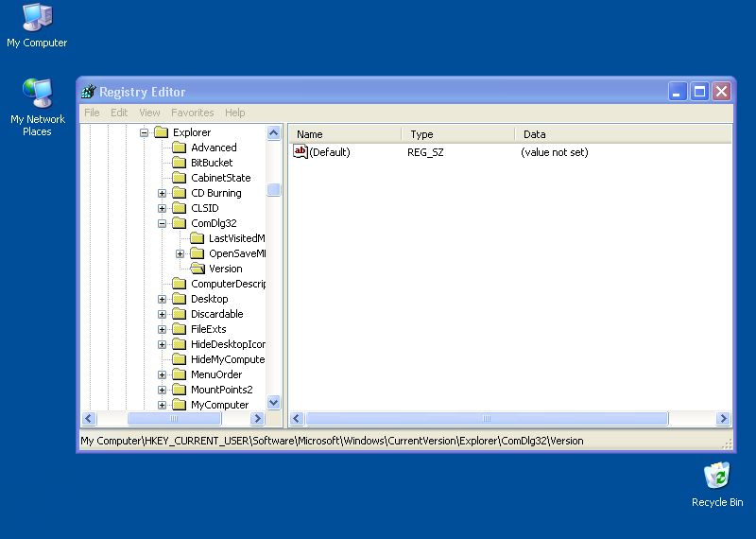This screenshot has height=539, width=756.
Task: Click the tree pane vertical scroll thumb
Action: [x=273, y=190]
